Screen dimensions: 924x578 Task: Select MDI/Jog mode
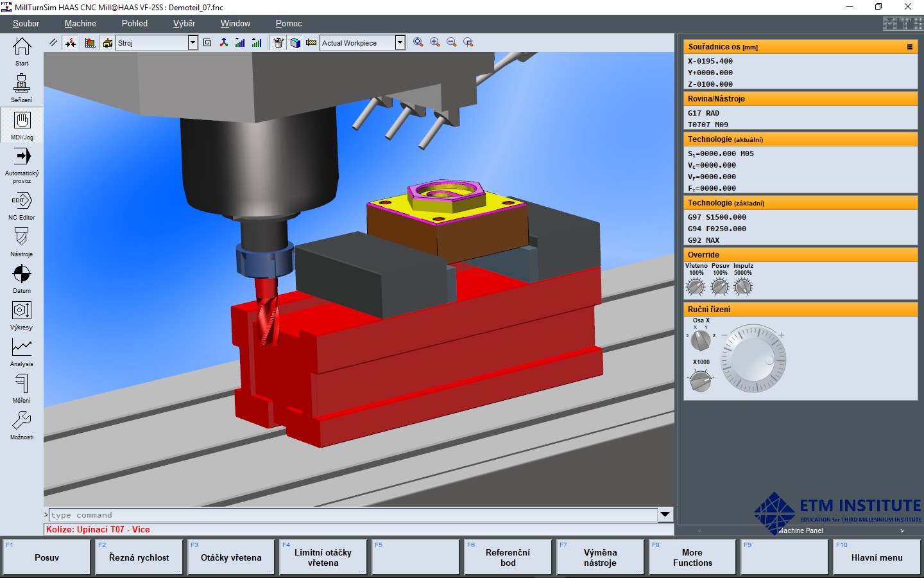pos(22,125)
